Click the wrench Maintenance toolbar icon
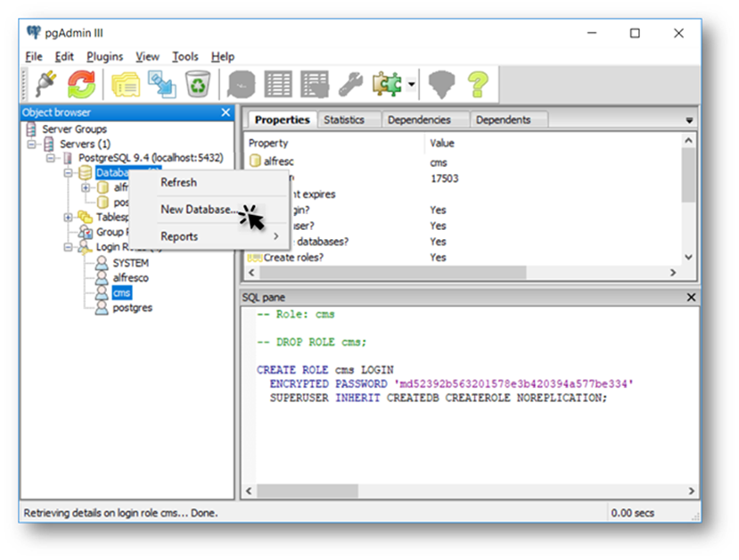Screen dimensions: 739x560 tap(351, 84)
